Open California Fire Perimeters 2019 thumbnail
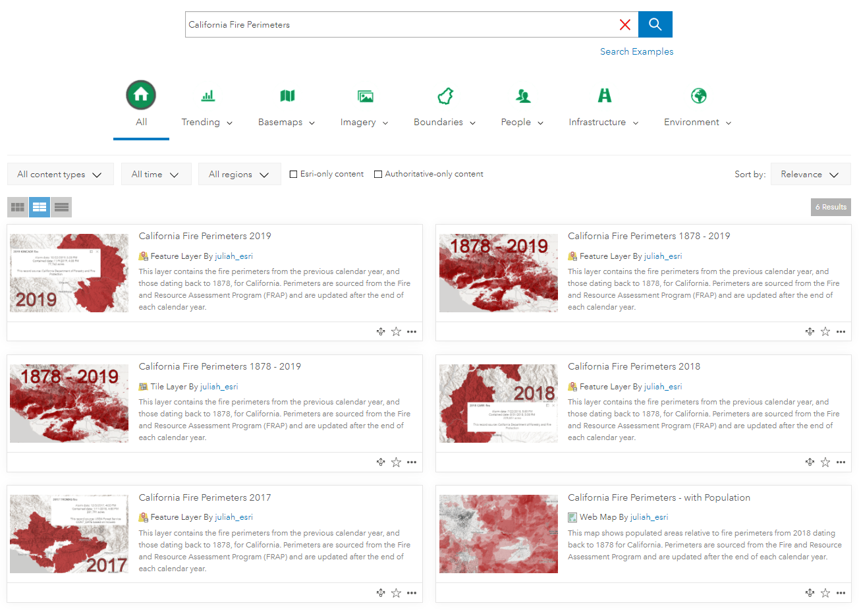Screen dimensions: 859x616 pyautogui.click(x=69, y=273)
